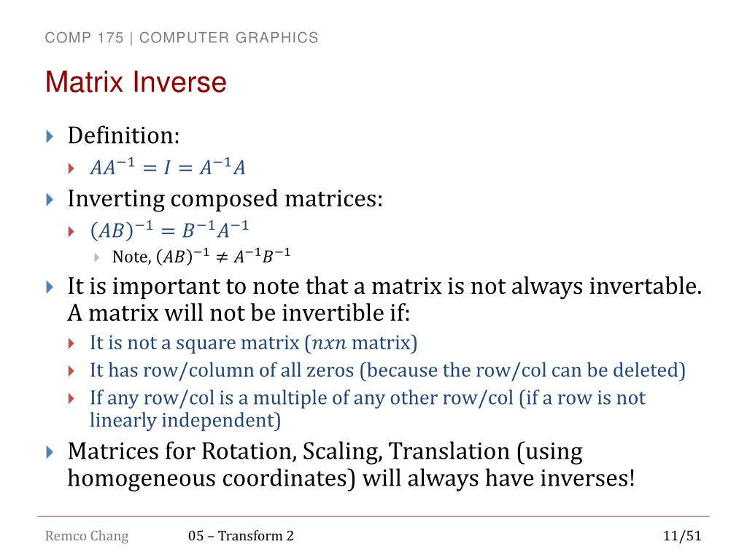Click the equation AA⁻¹ = I = A⁻¹A

coord(168,167)
